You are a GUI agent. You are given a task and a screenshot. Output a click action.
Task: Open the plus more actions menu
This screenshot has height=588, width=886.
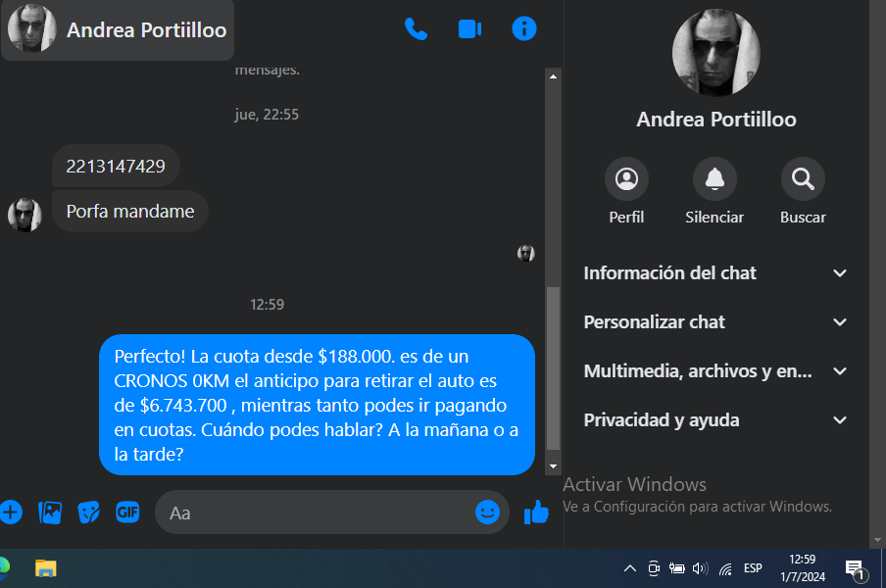point(10,513)
